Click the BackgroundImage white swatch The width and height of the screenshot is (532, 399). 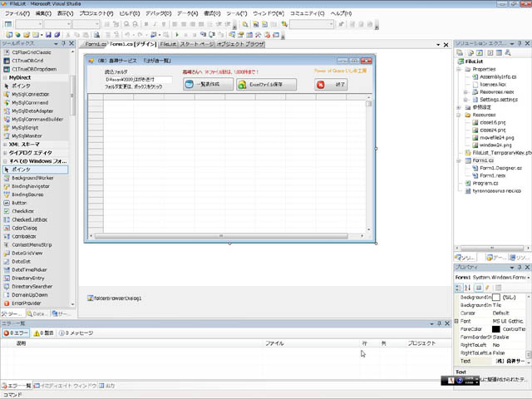click(495, 298)
